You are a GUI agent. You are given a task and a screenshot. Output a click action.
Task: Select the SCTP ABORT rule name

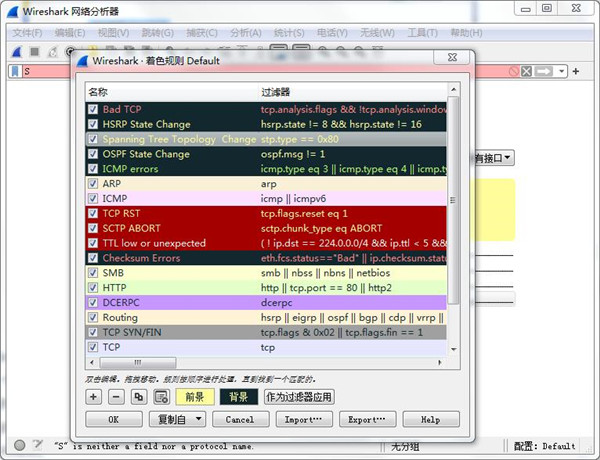click(131, 228)
